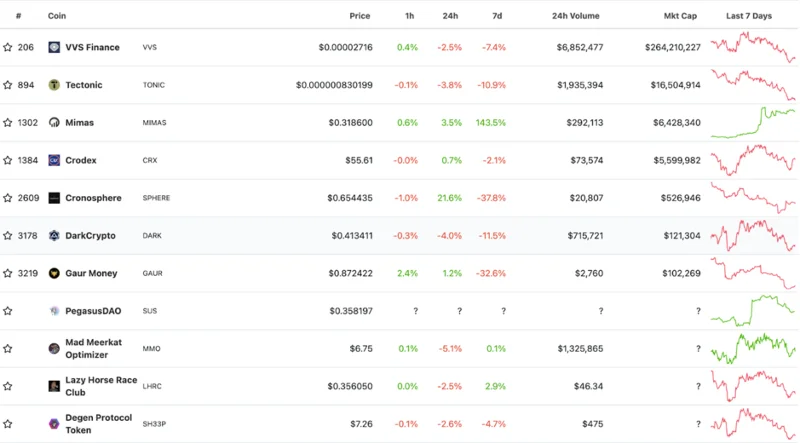The image size is (800, 443).
Task: Click the Mimas coin logo icon
Action: click(54, 122)
